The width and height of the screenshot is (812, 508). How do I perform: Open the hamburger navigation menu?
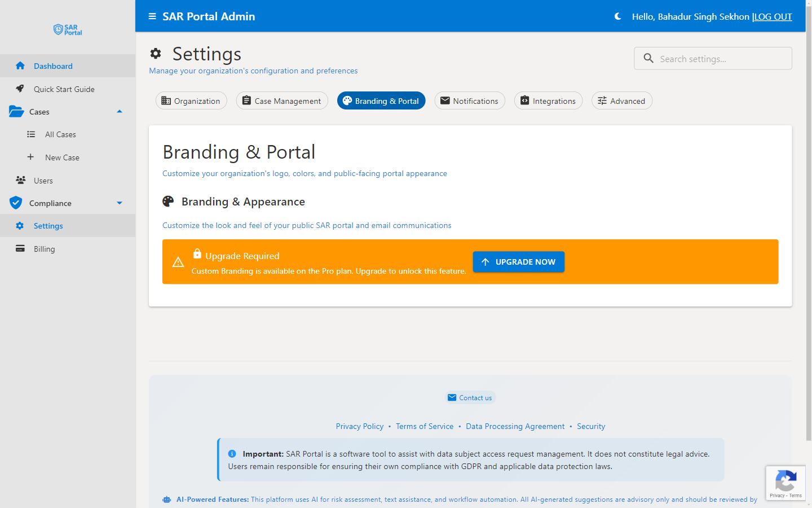point(152,16)
